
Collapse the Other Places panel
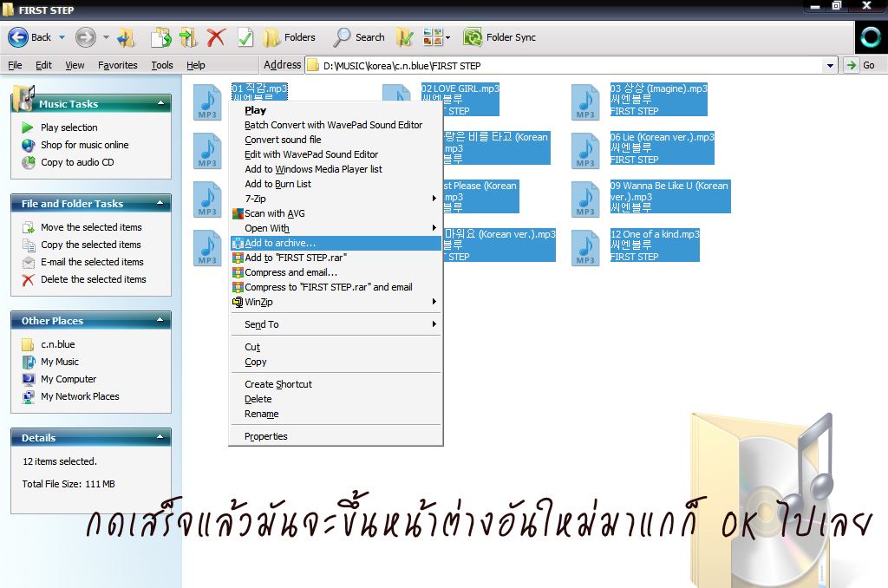pos(160,320)
